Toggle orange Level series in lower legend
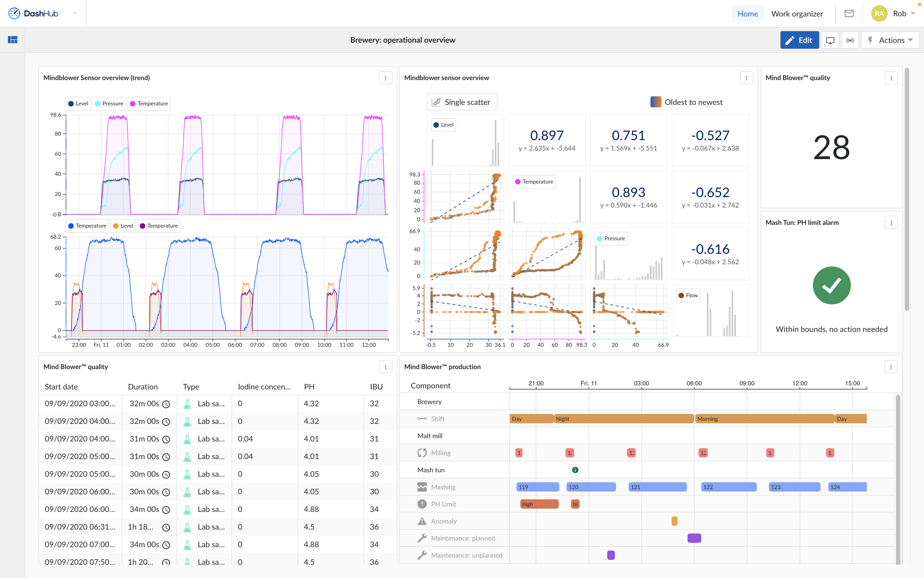 (x=123, y=226)
